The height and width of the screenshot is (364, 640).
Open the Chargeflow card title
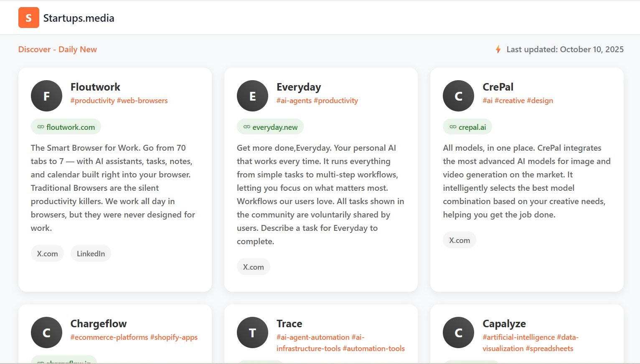pyautogui.click(x=99, y=324)
